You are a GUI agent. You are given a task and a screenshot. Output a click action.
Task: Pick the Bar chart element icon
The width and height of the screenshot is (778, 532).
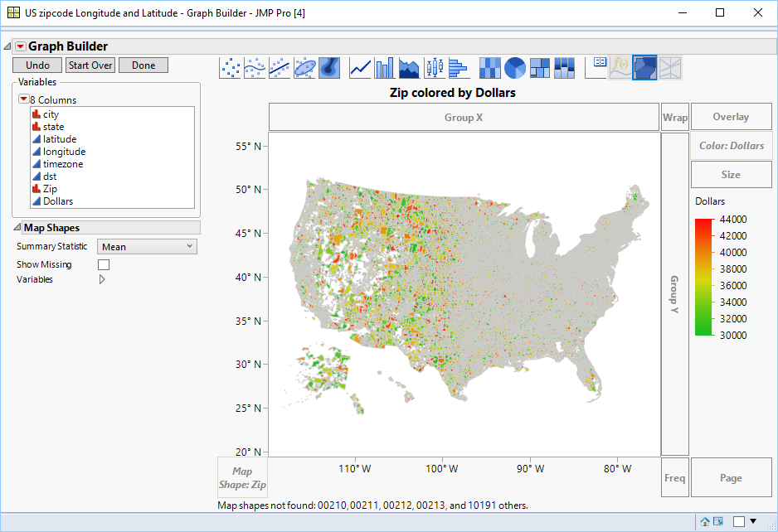[x=385, y=68]
